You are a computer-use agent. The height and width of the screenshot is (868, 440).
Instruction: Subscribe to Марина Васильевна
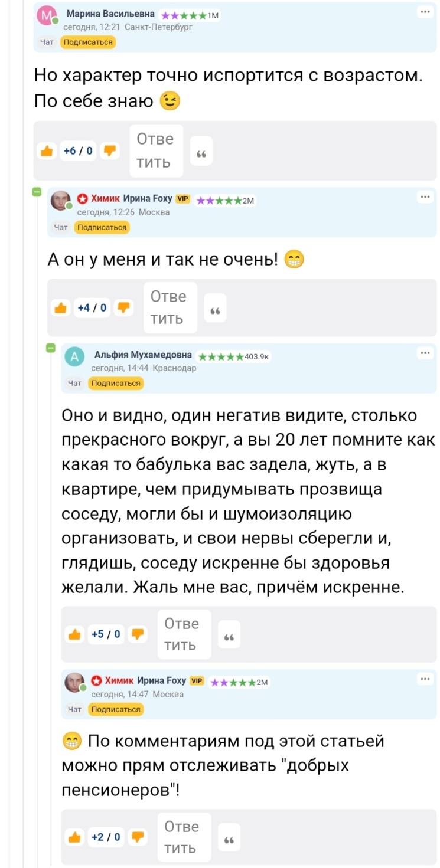pyautogui.click(x=87, y=42)
